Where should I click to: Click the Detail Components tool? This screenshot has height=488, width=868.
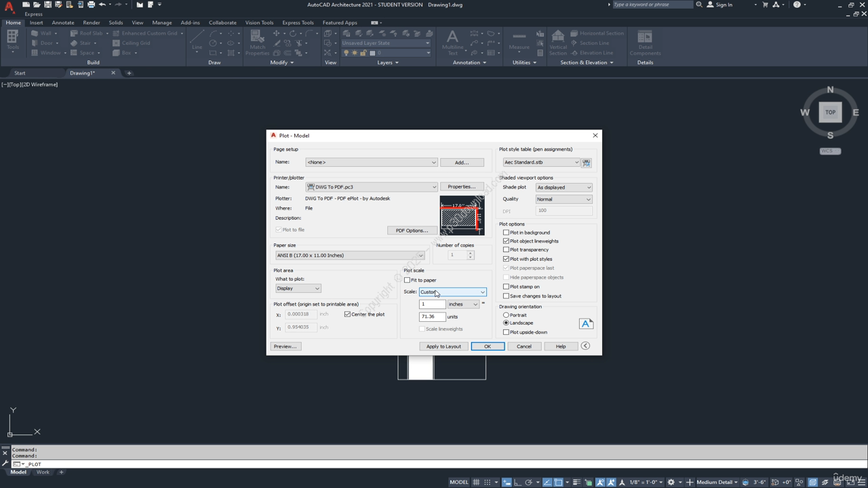click(x=645, y=42)
